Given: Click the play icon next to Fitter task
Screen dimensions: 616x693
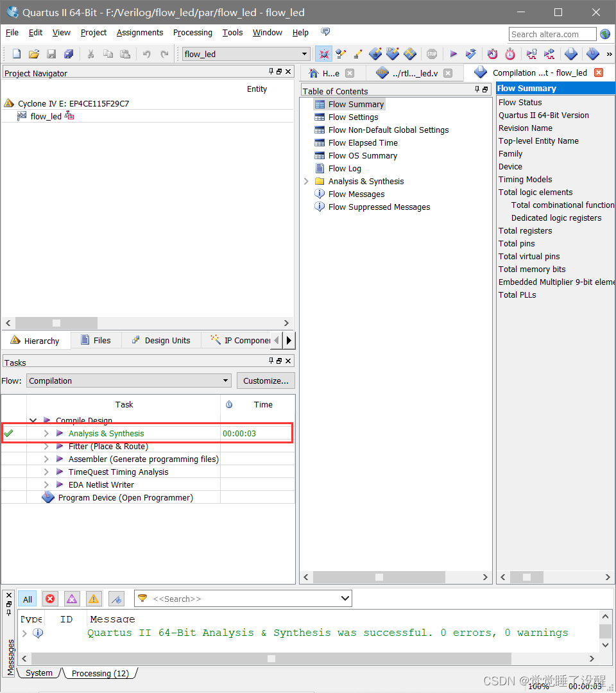Looking at the screenshot, I should (x=60, y=446).
